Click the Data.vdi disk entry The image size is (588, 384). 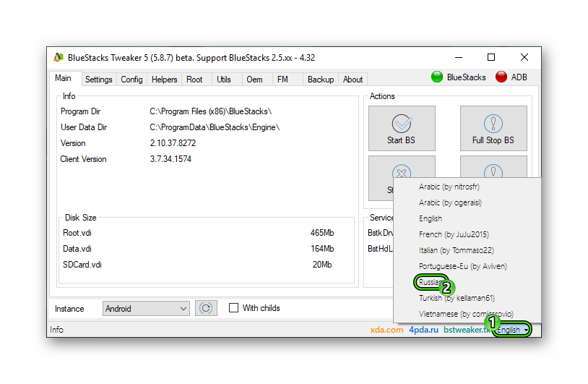coord(77,249)
